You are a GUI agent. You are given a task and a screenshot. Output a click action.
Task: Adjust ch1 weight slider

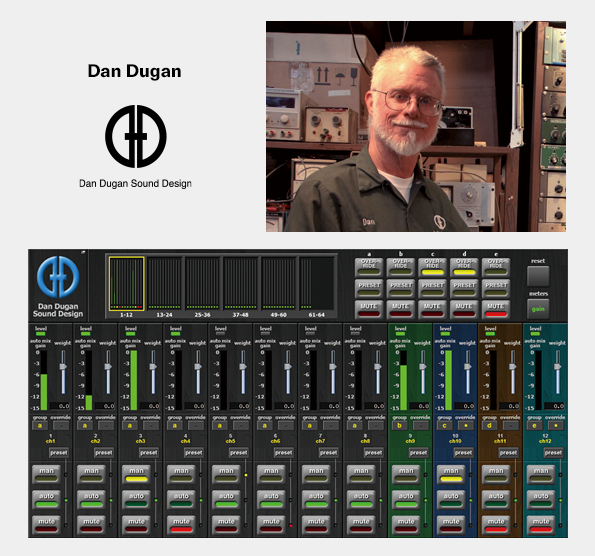coord(63,367)
